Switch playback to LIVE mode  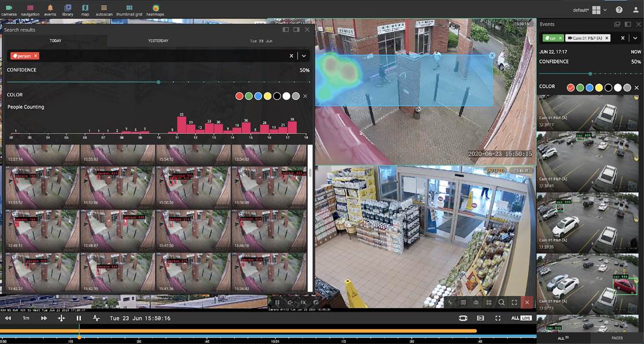point(526,318)
